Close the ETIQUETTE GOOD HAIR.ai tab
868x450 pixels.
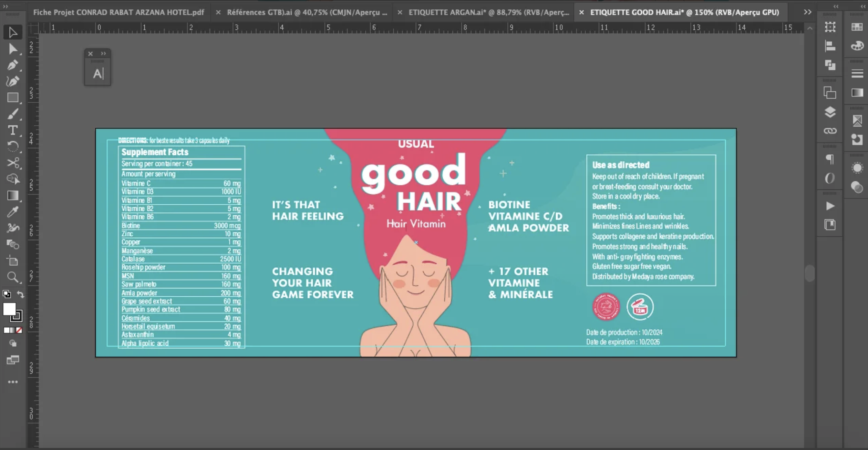tap(581, 12)
